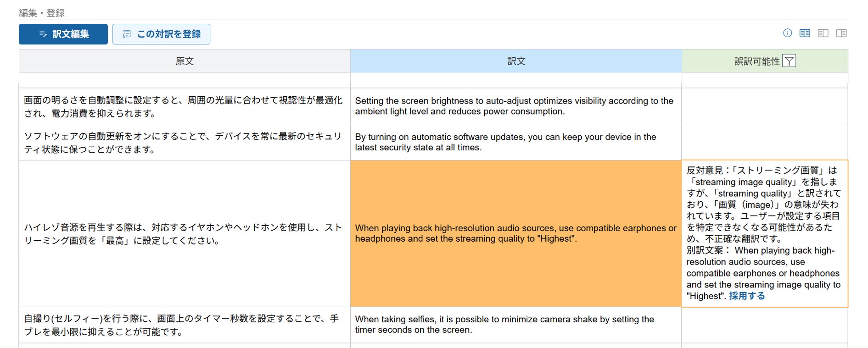Switch to left-panel layout view icon
The height and width of the screenshot is (348, 868).
click(823, 33)
